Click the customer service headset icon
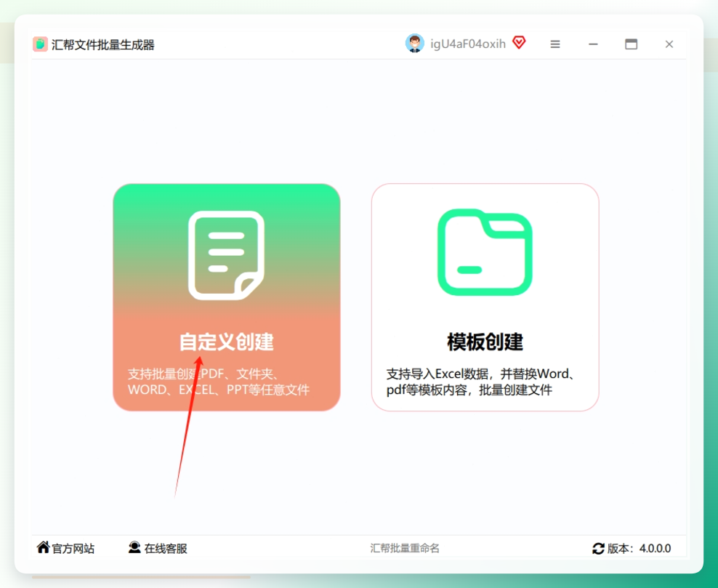 point(134,547)
